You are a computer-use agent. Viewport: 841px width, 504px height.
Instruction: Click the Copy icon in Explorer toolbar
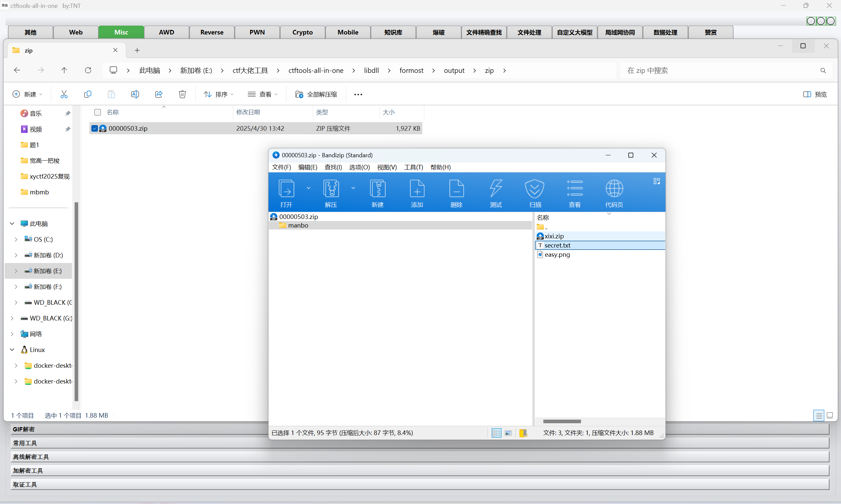click(x=88, y=95)
